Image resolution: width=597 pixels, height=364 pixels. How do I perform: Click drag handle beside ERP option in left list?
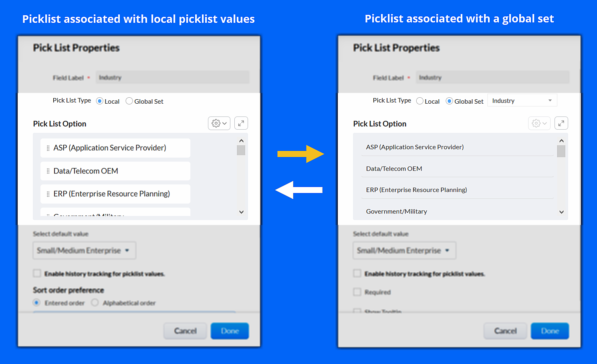48,194
